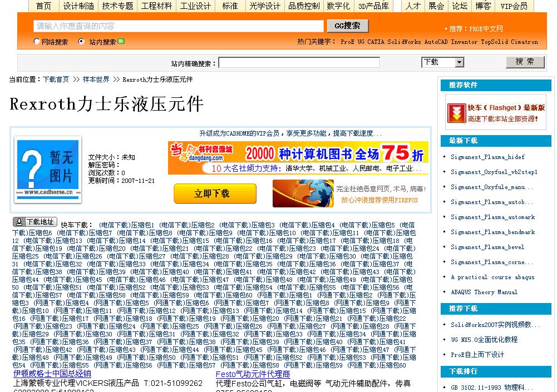Open the 品质控制 navigation tab

click(304, 6)
